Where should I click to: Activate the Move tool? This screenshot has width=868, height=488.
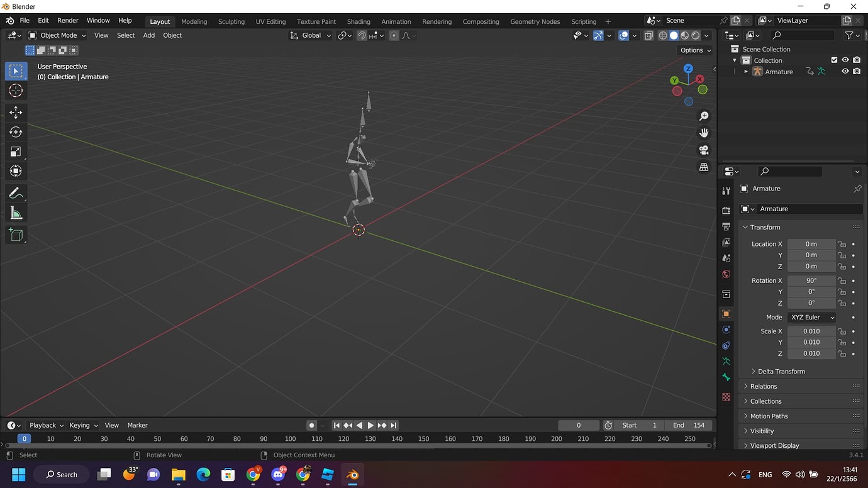point(16,113)
